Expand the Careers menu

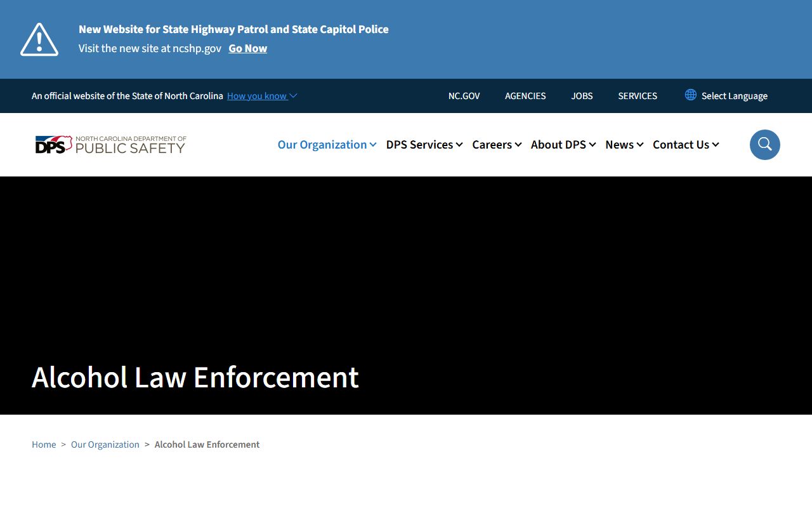tap(497, 145)
